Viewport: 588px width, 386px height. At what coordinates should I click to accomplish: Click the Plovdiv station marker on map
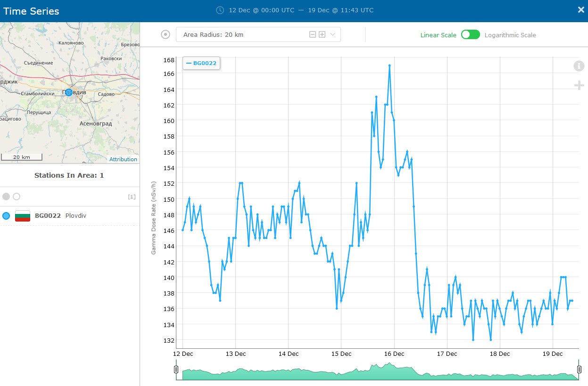(x=69, y=92)
